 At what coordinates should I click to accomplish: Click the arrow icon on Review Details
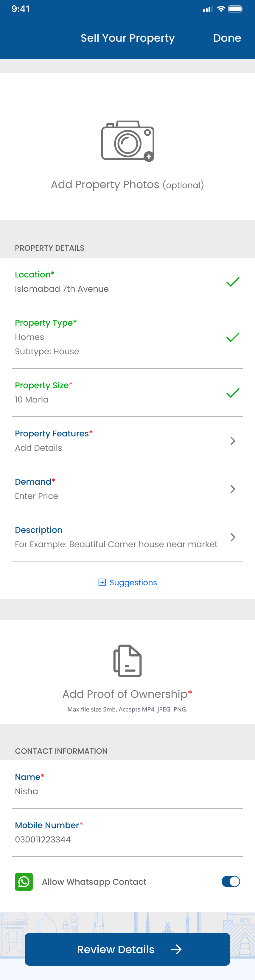[x=176, y=949]
